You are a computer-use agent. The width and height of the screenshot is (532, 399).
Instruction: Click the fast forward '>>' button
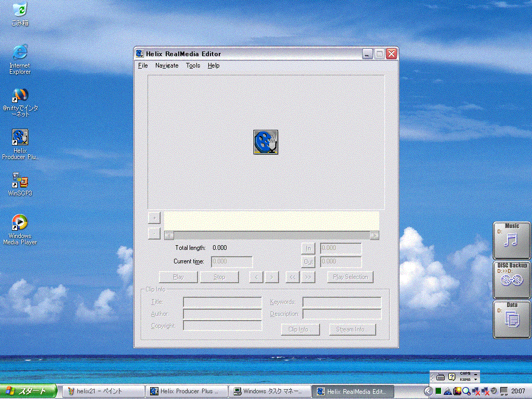point(308,277)
